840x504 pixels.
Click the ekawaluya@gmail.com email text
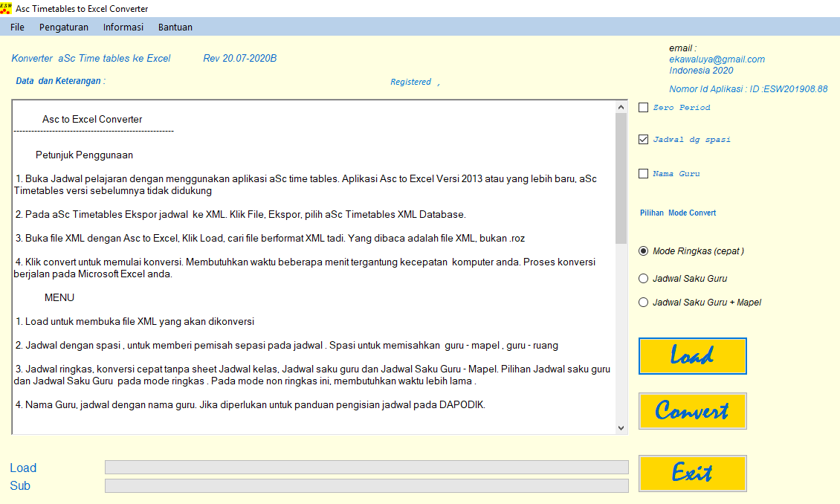(717, 59)
